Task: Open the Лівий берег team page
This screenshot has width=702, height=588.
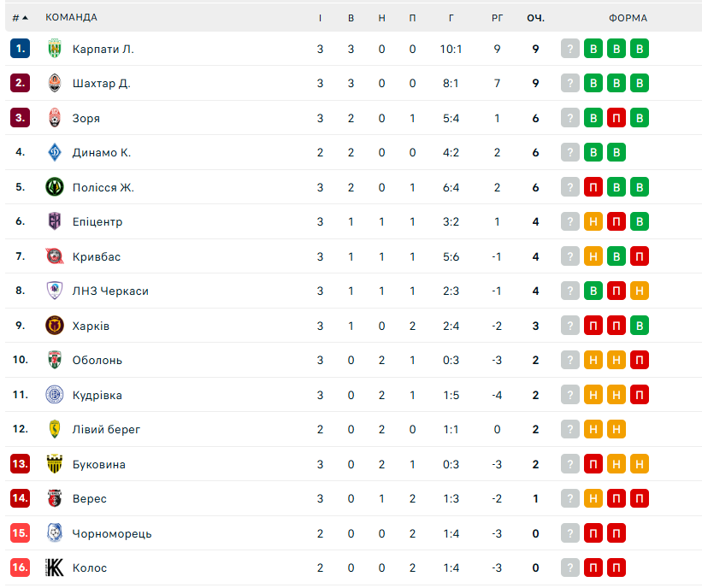Action: pos(106,429)
